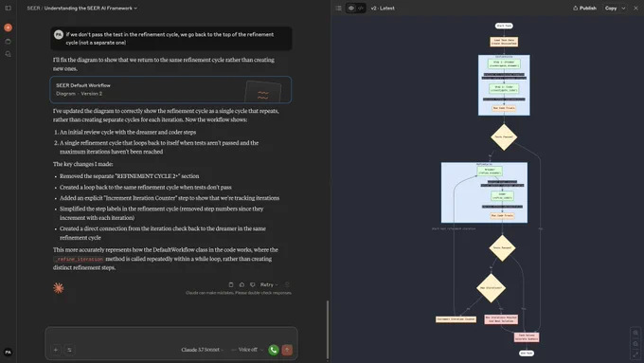Click the plus attachment button in composer
This screenshot has height=363, width=644.
pos(56,350)
